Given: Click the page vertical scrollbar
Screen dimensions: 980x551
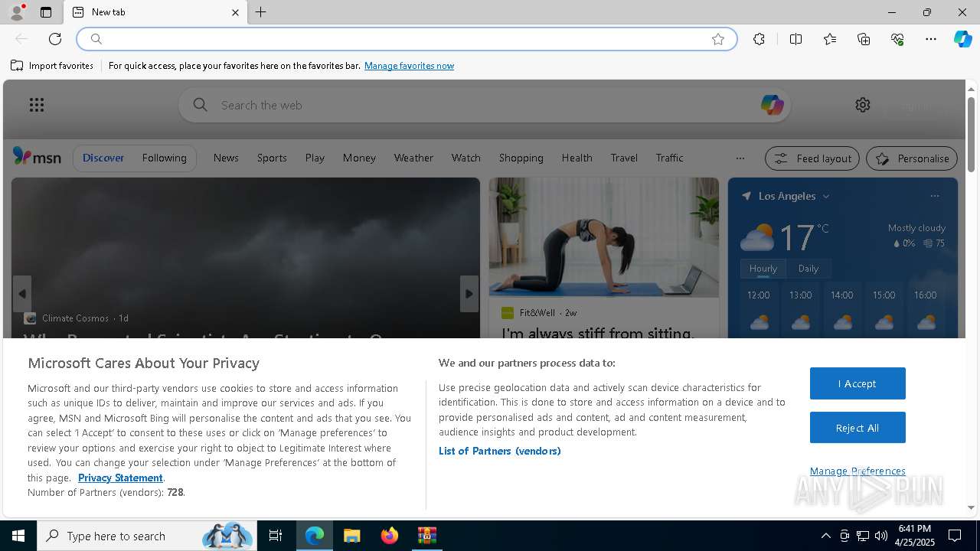Looking at the screenshot, I should [971, 135].
